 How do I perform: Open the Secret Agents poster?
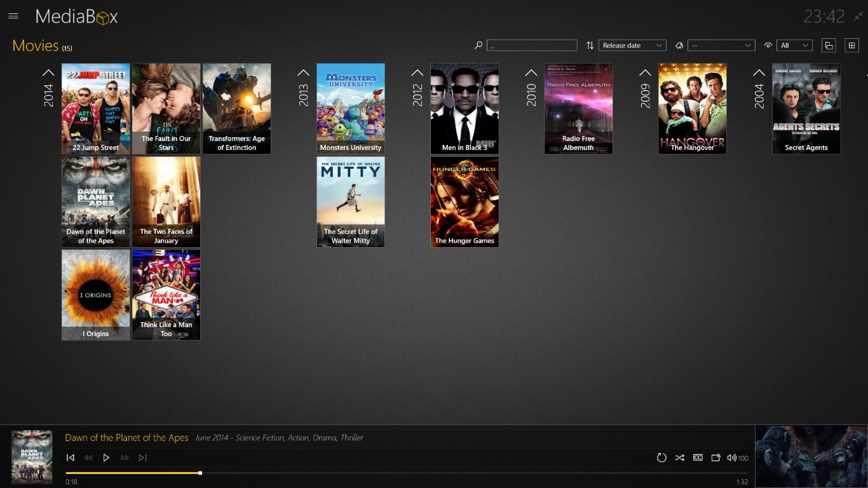tap(806, 109)
